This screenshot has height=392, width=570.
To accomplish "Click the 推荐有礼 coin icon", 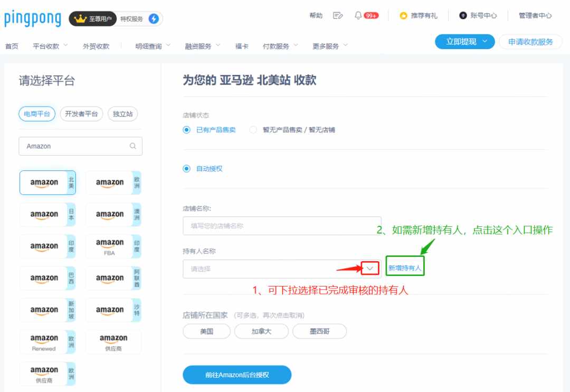I will [403, 16].
